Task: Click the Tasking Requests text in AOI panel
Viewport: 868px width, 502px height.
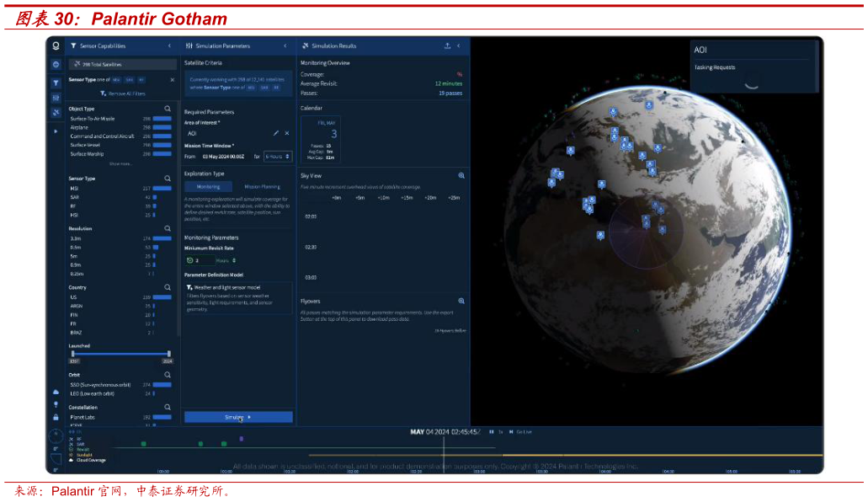Action: [715, 67]
